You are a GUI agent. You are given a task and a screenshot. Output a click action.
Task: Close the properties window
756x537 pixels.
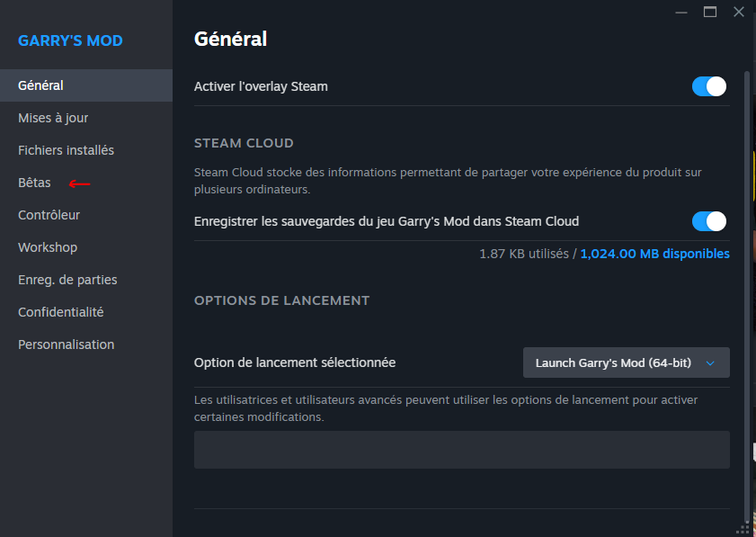coord(738,12)
